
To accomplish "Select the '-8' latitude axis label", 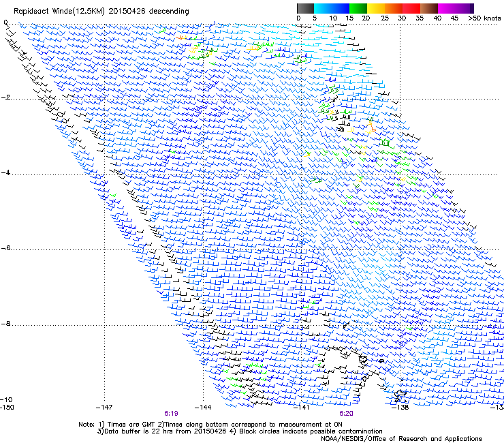I will click(x=5, y=324).
